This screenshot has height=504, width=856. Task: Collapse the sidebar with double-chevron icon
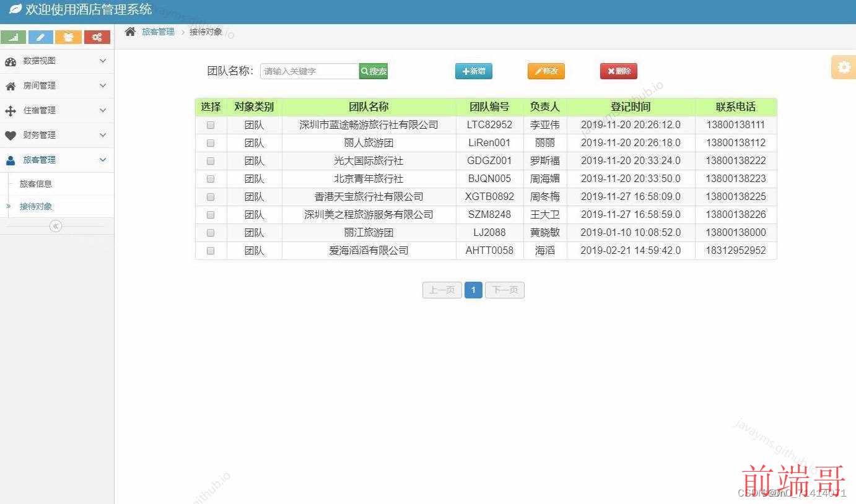56,226
